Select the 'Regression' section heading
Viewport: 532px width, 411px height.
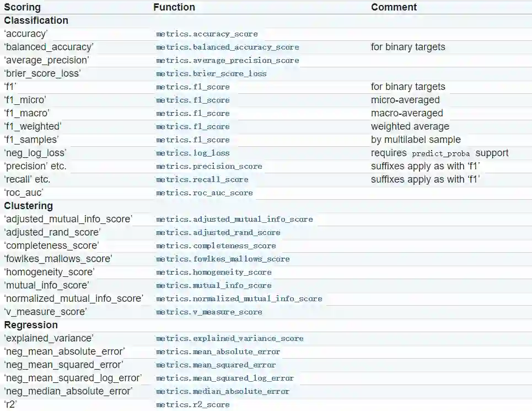tap(31, 325)
